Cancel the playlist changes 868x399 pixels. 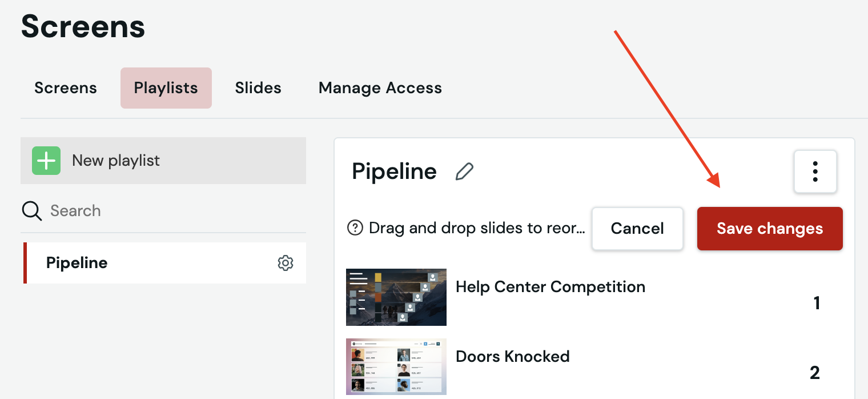tap(637, 229)
